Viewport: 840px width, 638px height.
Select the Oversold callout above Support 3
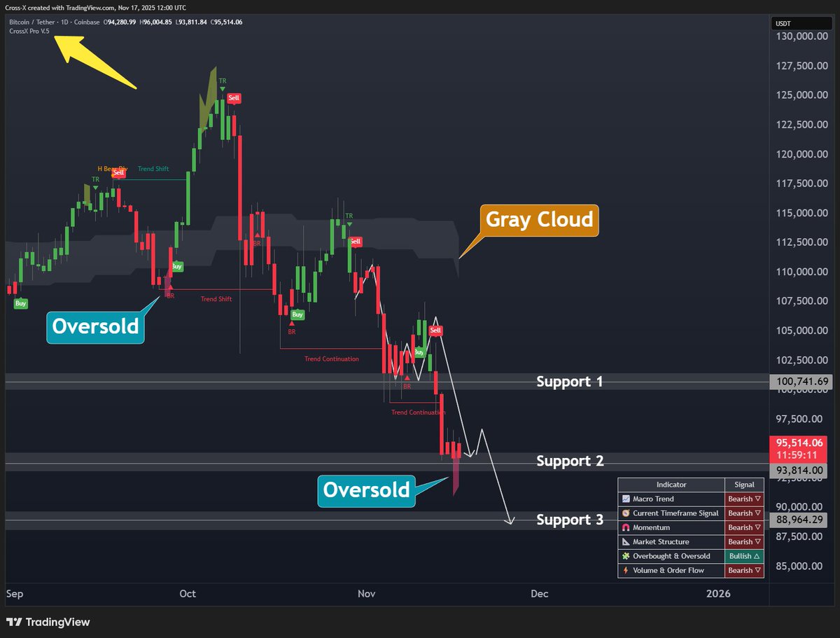(366, 490)
